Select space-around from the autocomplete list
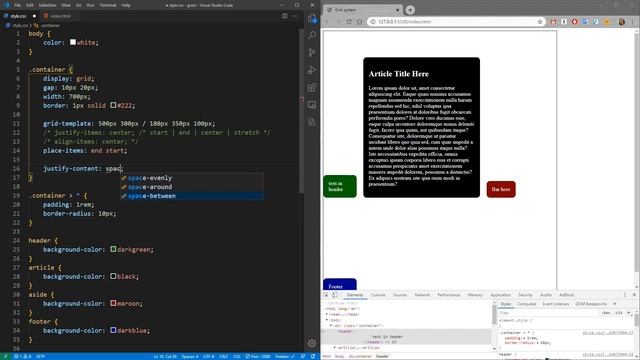 (x=192, y=187)
